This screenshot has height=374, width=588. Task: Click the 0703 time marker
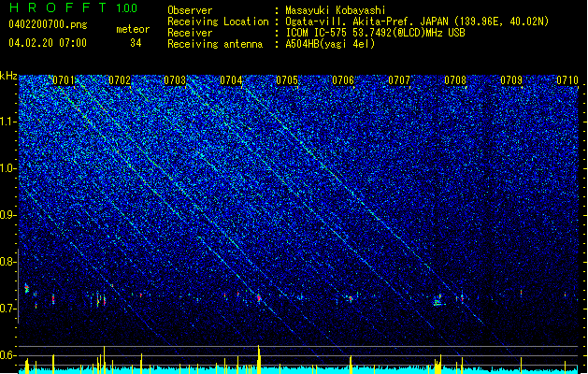tap(175, 80)
